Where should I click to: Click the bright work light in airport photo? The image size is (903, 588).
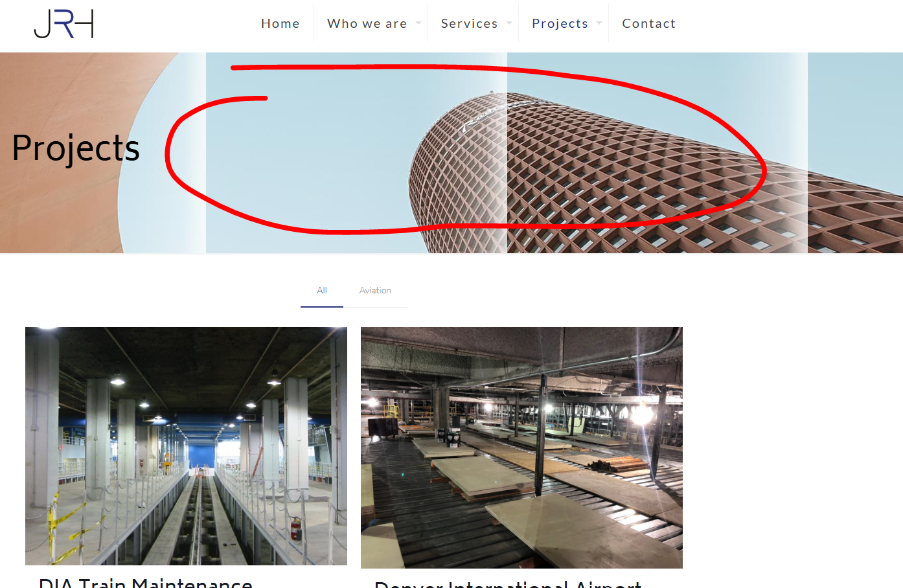[641, 414]
